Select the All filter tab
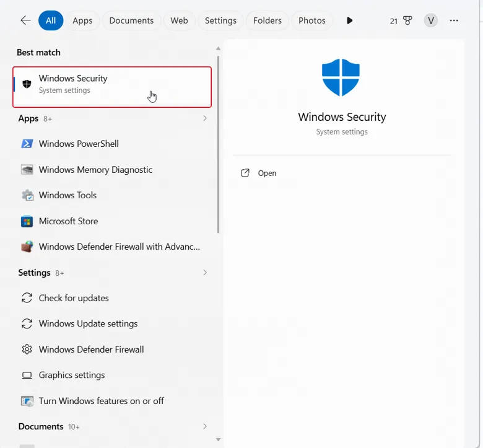The image size is (483, 448). pyautogui.click(x=51, y=20)
